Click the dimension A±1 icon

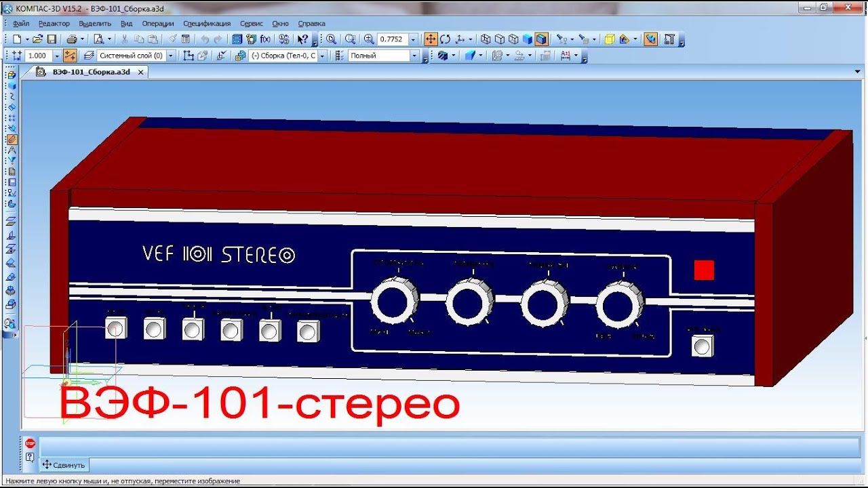click(x=566, y=56)
